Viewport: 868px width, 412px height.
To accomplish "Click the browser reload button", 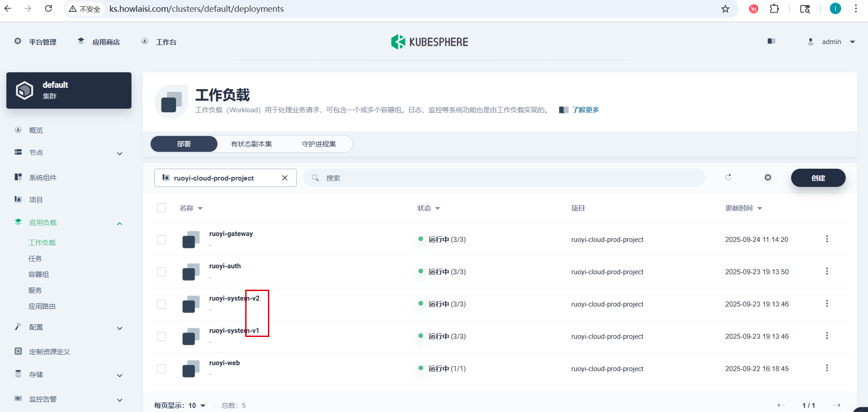I will [x=49, y=9].
